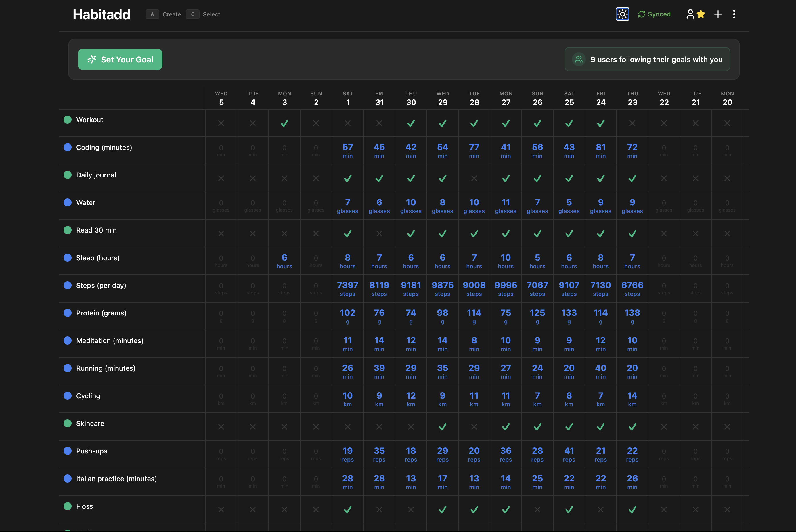Click the blue dot next to Water habit

tap(68, 202)
